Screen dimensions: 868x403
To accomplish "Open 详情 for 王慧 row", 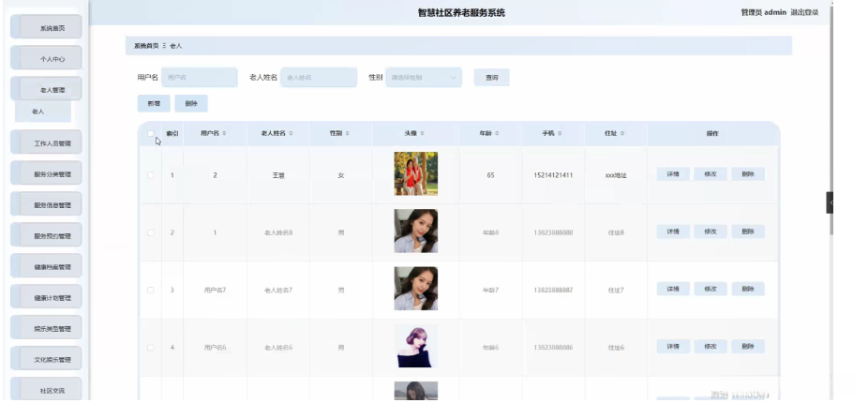I will pos(673,173).
